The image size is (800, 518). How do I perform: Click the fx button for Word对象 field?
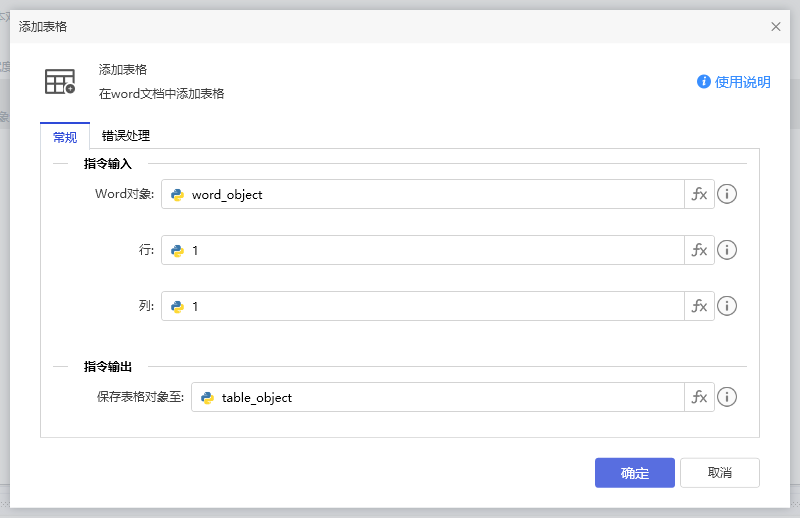[x=699, y=194]
